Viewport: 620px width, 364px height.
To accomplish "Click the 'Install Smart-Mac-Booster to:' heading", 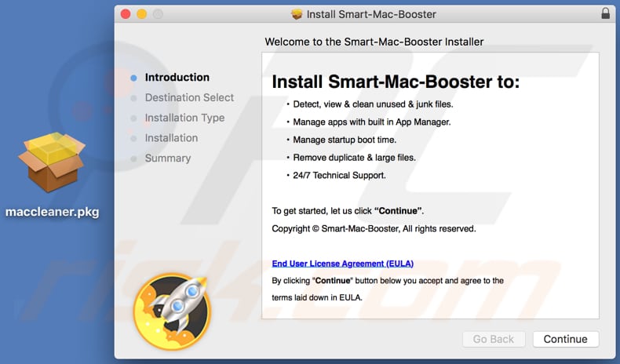I will (396, 82).
